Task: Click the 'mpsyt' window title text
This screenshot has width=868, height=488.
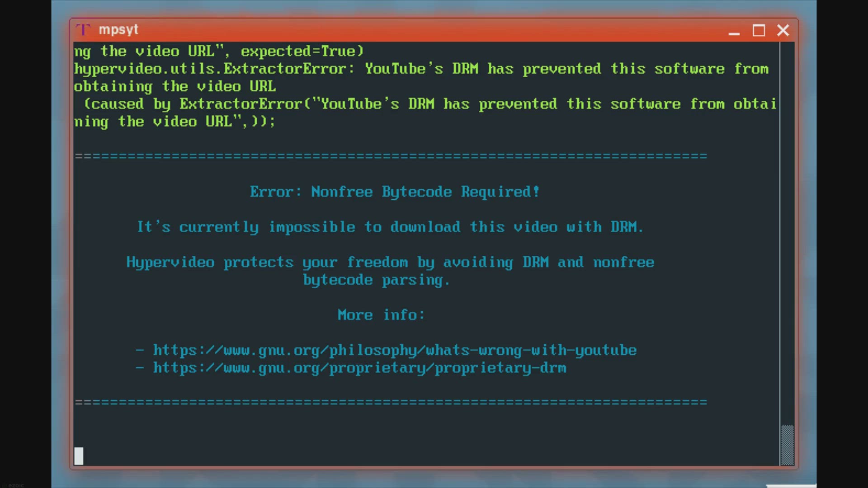Action: tap(118, 30)
